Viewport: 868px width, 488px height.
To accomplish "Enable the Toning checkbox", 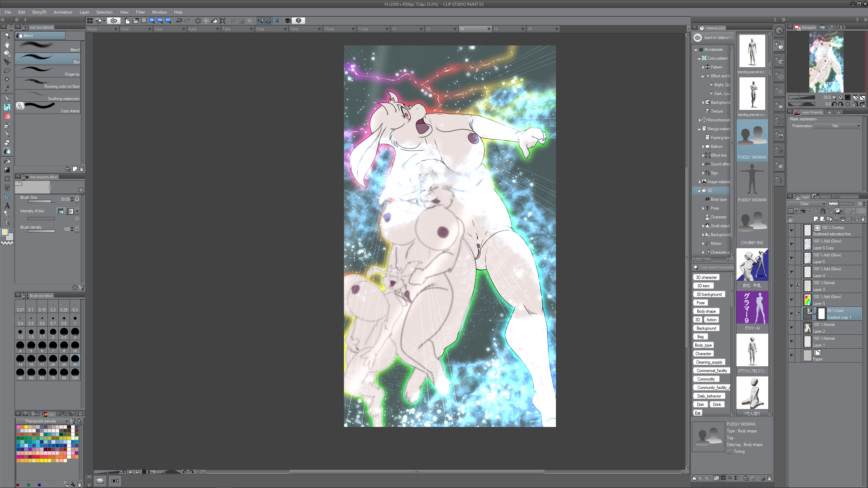I will [730, 451].
